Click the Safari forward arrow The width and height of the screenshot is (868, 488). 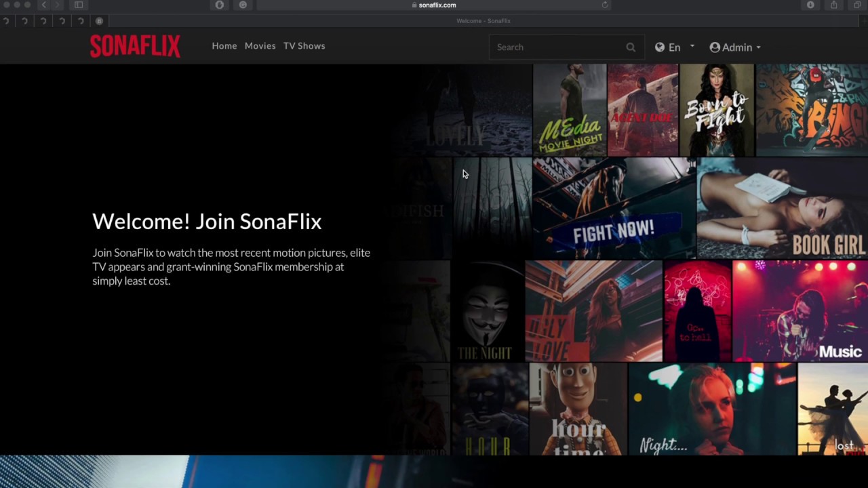click(58, 5)
